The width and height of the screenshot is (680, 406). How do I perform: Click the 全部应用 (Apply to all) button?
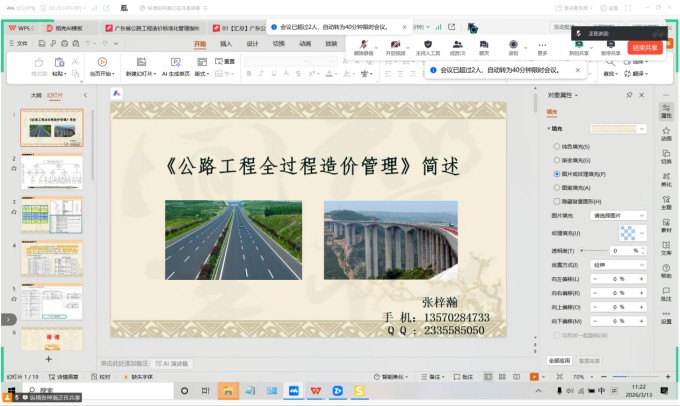pos(560,360)
